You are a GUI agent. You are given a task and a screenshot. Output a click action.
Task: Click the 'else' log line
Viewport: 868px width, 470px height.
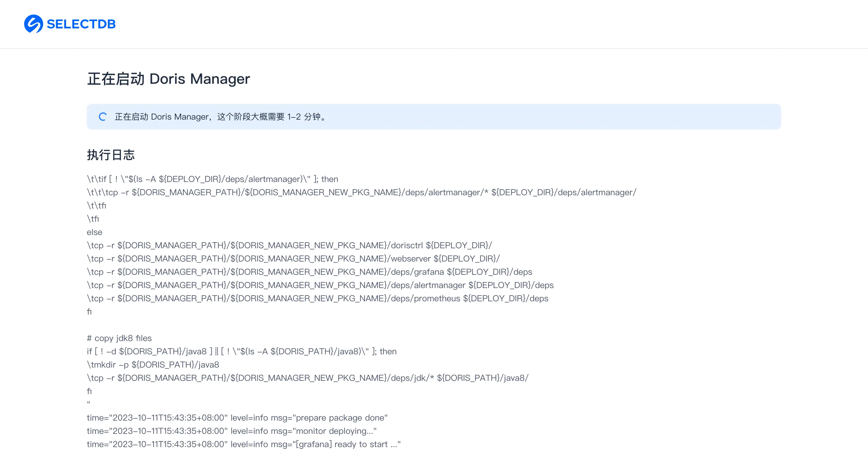tap(94, 232)
